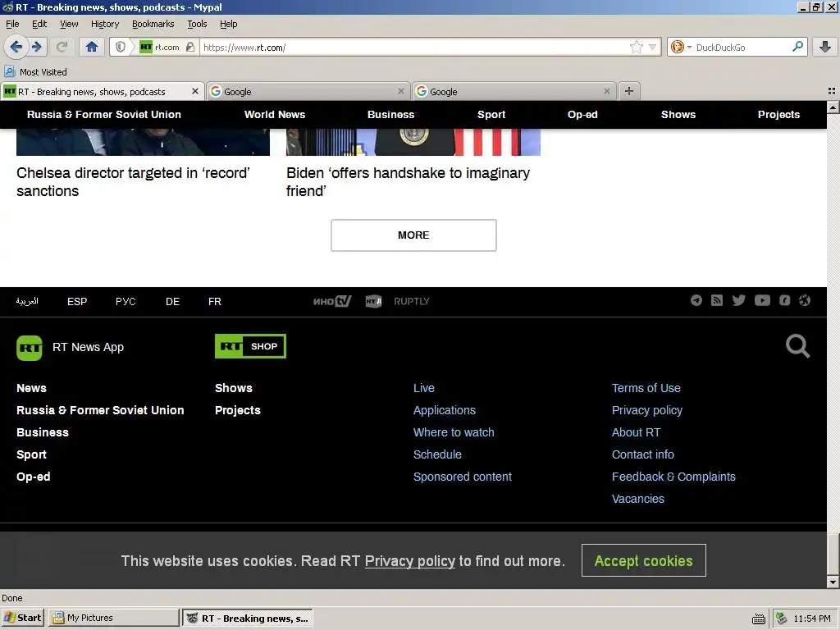840x630 pixels.
Task: Open the View menu
Action: tap(69, 24)
